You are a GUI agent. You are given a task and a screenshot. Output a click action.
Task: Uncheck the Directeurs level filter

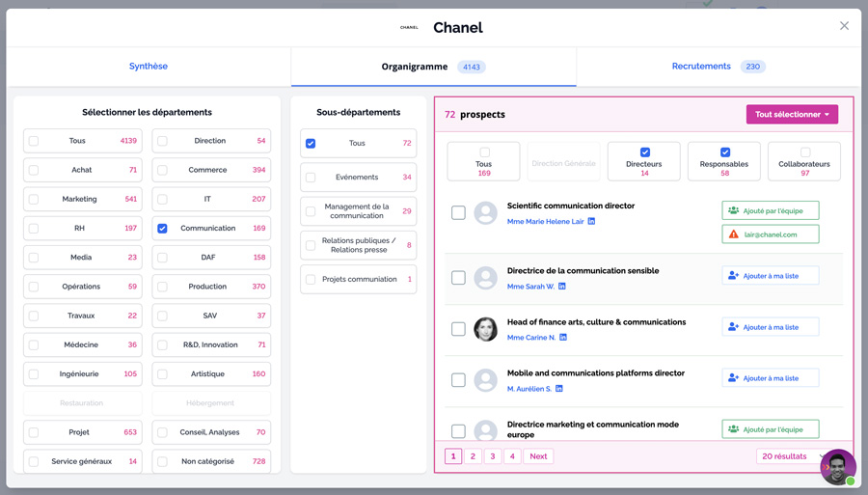pos(645,152)
